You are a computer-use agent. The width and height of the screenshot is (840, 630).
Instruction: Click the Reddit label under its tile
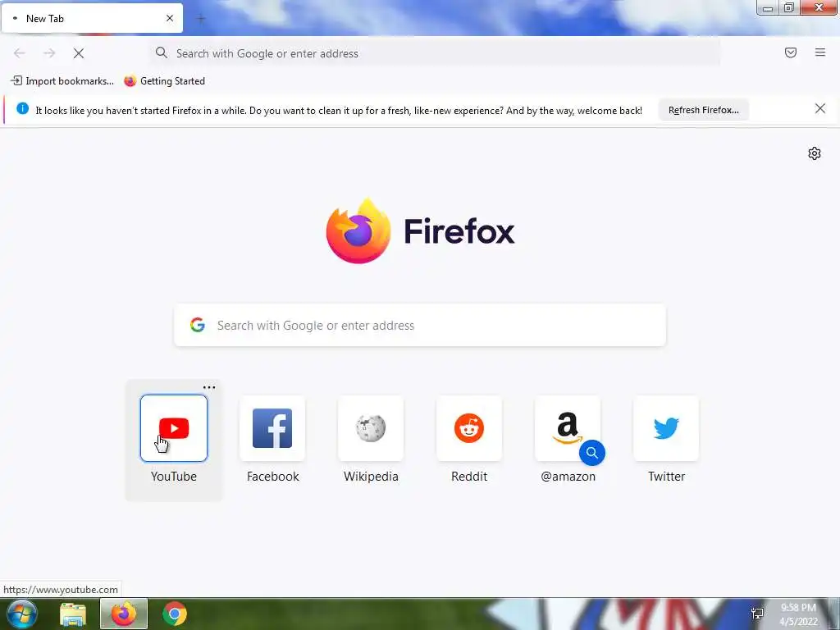coord(469,477)
